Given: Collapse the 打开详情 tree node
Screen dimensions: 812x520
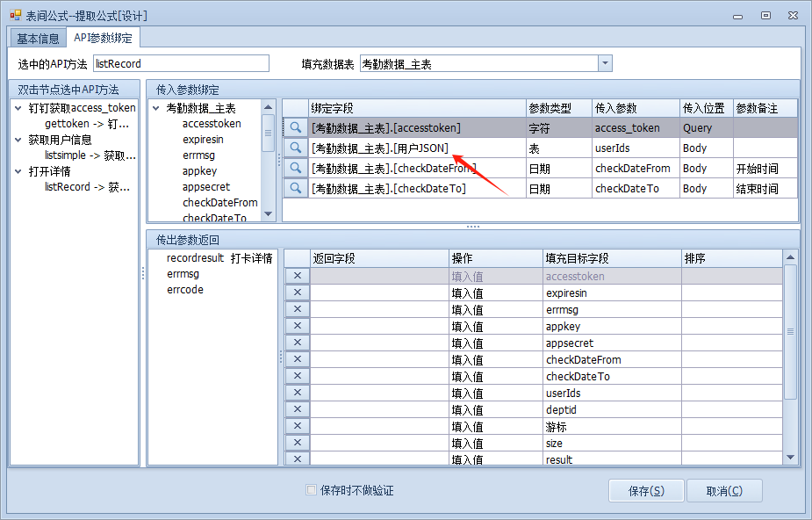Looking at the screenshot, I should [18, 171].
